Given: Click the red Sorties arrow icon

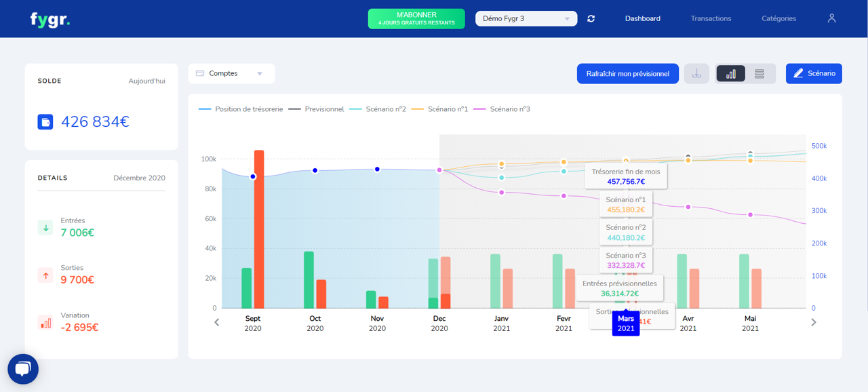Looking at the screenshot, I should coord(45,275).
